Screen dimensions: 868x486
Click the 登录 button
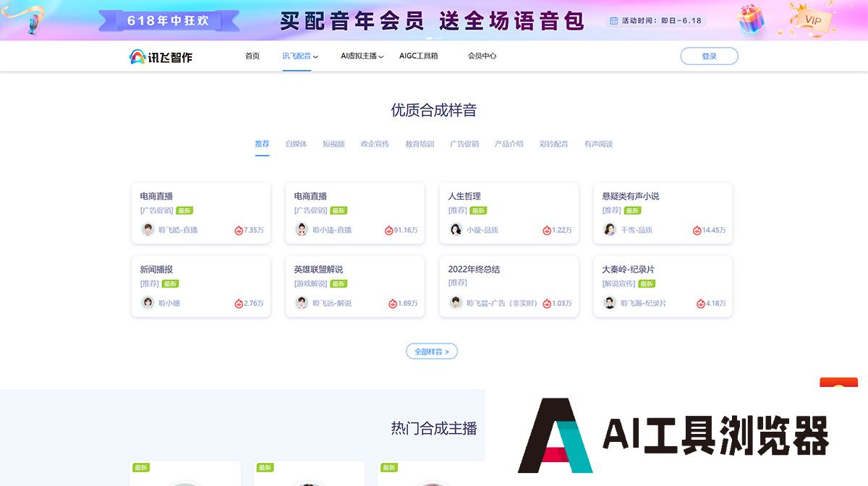709,56
